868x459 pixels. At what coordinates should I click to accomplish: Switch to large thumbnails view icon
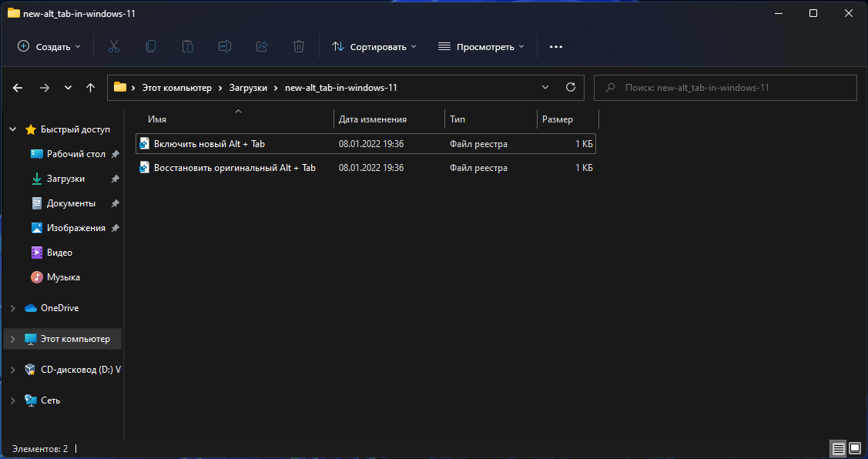point(855,448)
